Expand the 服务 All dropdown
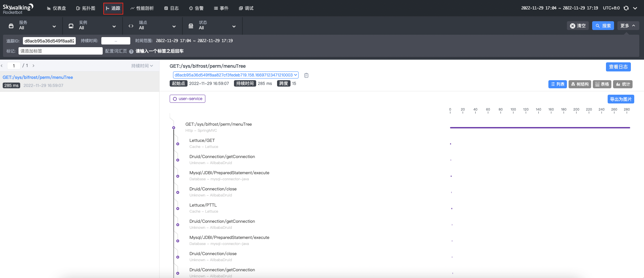Viewport: 644px width, 278px height. (x=32, y=26)
